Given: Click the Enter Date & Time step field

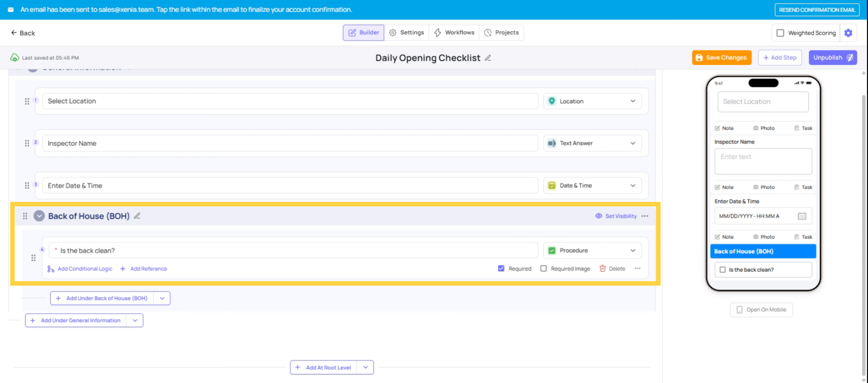Looking at the screenshot, I should (x=289, y=186).
